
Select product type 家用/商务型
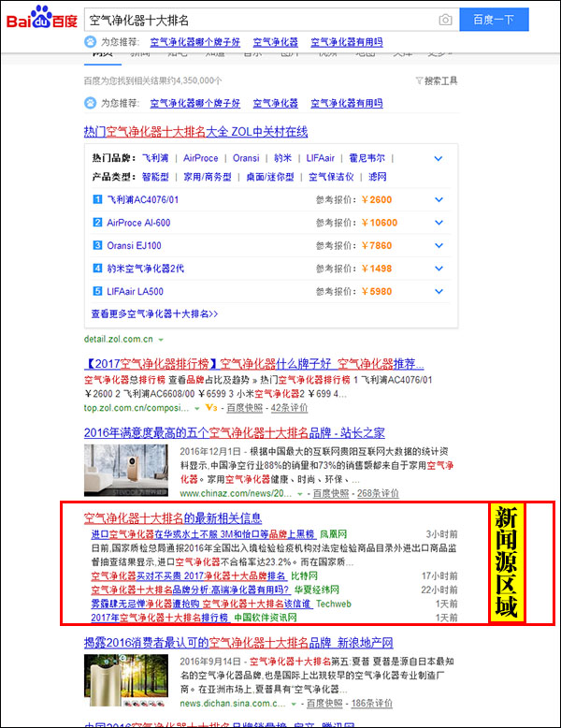click(207, 177)
